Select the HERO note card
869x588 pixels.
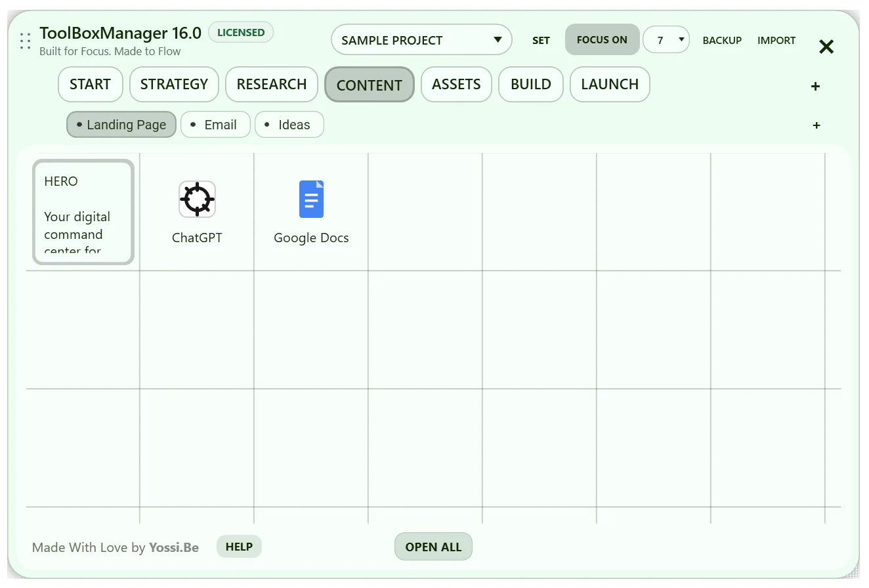coord(83,213)
